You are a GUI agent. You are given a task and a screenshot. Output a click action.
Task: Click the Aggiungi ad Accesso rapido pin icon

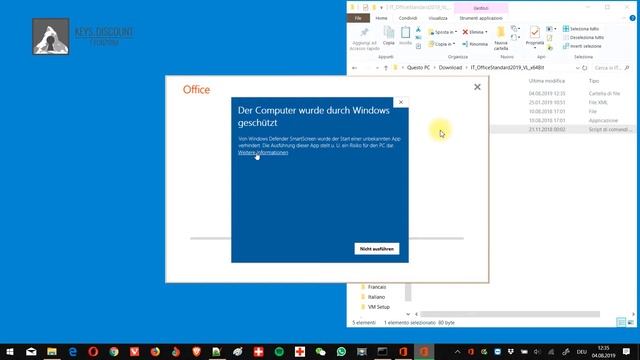click(364, 33)
